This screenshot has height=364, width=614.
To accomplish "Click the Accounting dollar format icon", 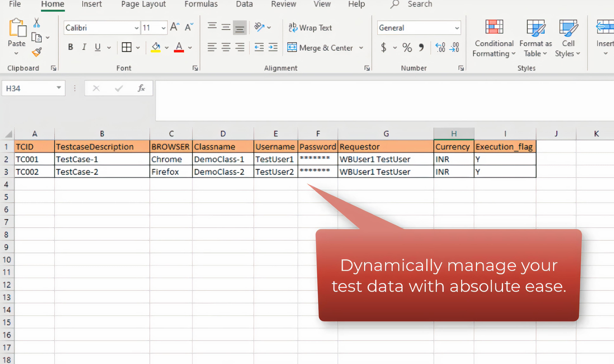I will (x=384, y=47).
